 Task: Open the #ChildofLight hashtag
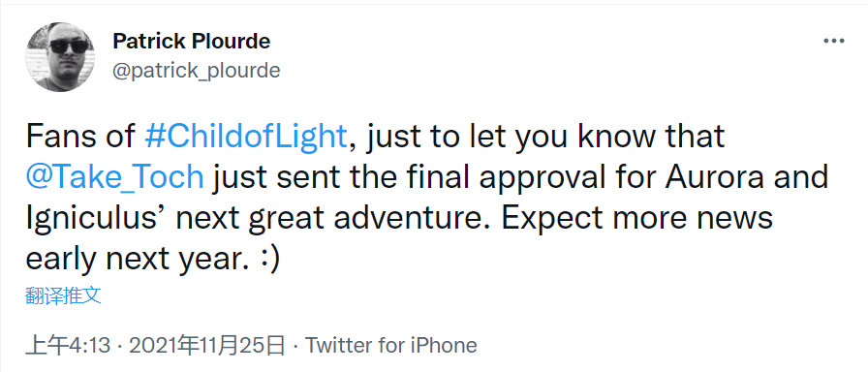pos(246,138)
